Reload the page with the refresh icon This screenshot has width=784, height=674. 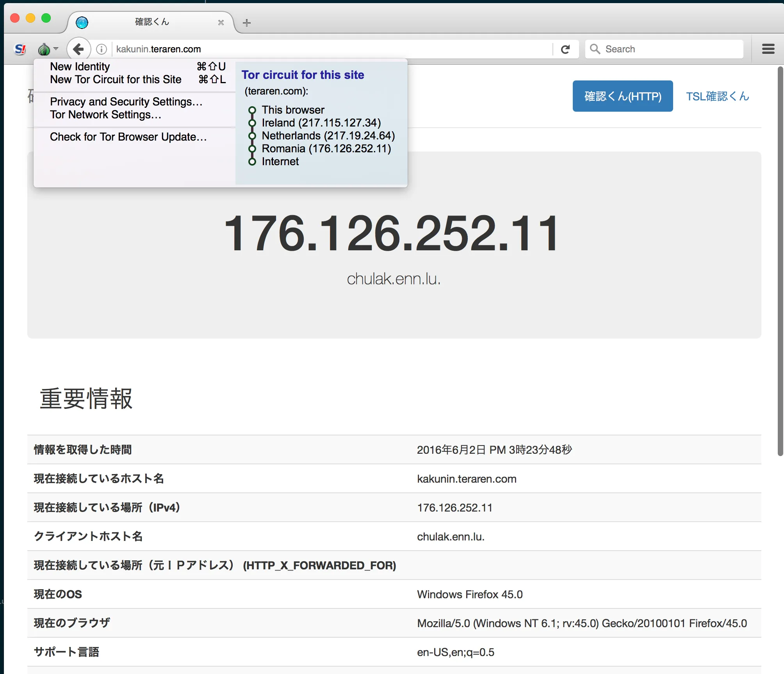tap(566, 48)
